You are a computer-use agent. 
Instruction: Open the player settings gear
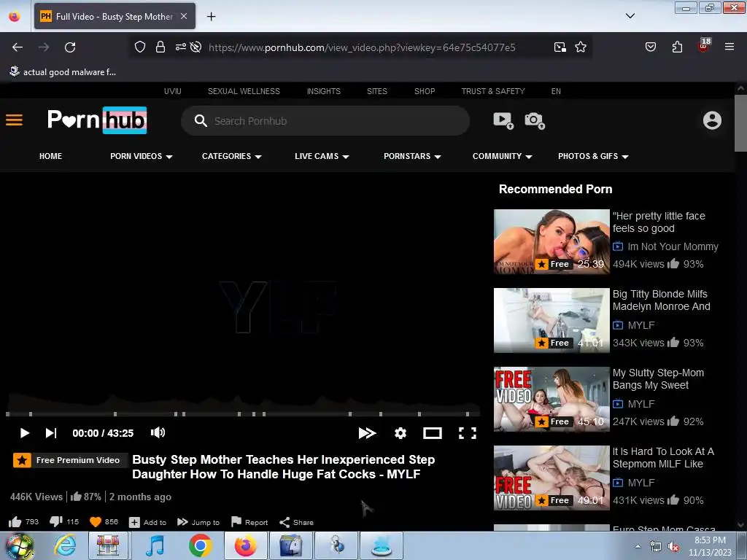point(400,433)
